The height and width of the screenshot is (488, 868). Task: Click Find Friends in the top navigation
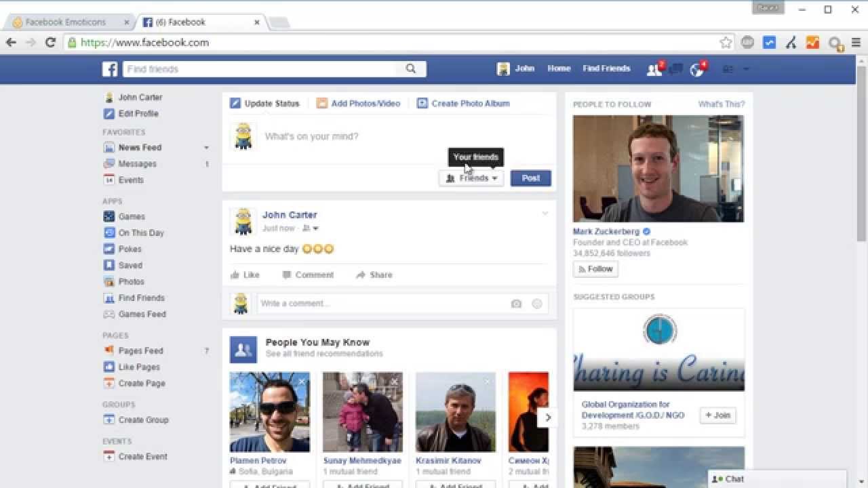tap(606, 68)
